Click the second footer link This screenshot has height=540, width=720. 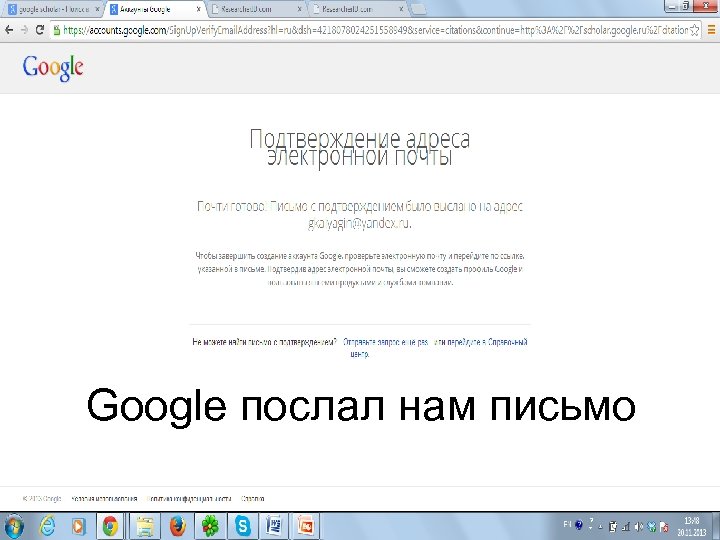(x=189, y=499)
